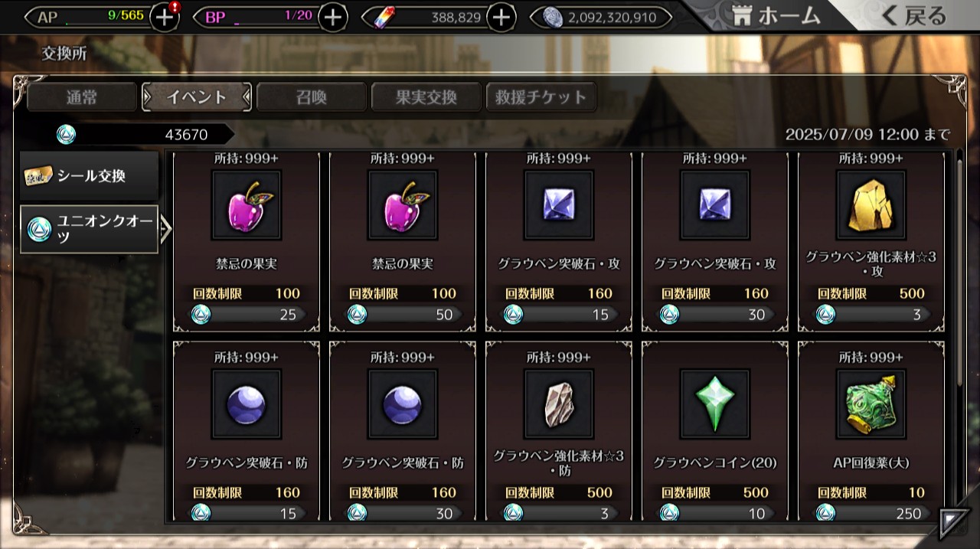The image size is (980, 549).
Task: Choose グラウベン突破石・攻 costing 30 quartz
Action: (715, 205)
